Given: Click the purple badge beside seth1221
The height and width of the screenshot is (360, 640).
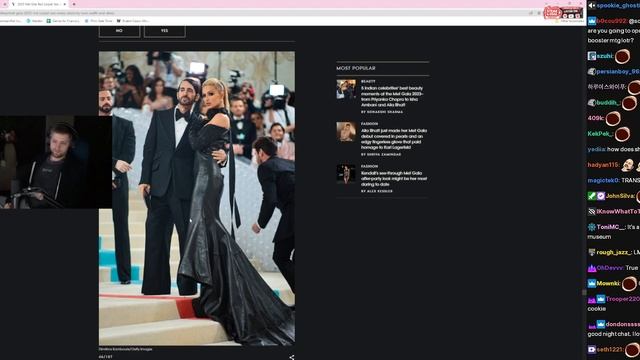Looking at the screenshot, I should pyautogui.click(x=592, y=350).
